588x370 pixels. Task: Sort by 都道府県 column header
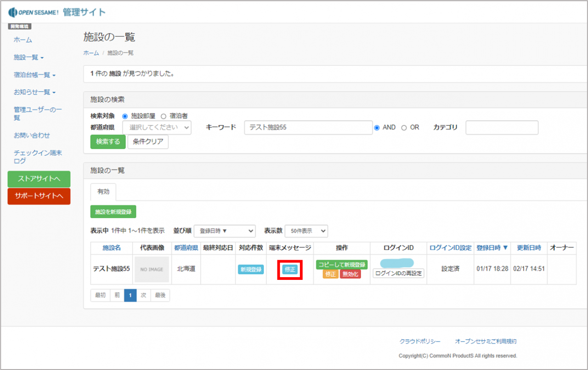click(186, 248)
